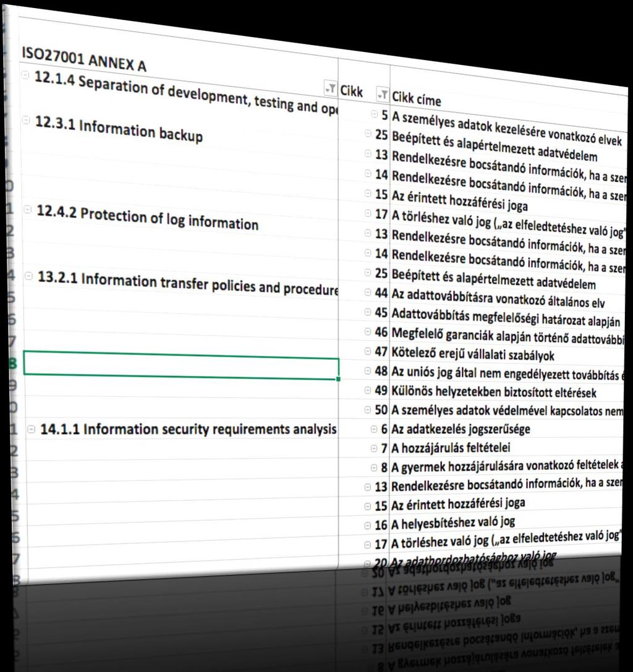Image resolution: width=633 pixels, height=672 pixels.
Task: Collapse the 12.3.1 Information backup group
Action: point(26,121)
